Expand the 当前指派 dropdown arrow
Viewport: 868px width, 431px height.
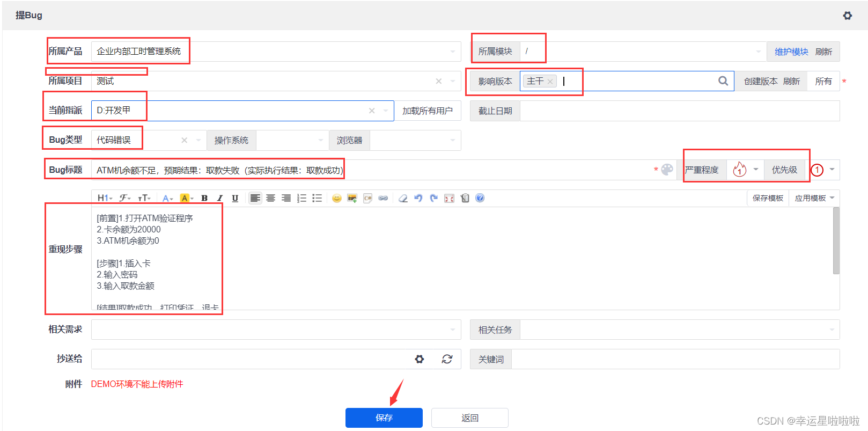pyautogui.click(x=386, y=111)
